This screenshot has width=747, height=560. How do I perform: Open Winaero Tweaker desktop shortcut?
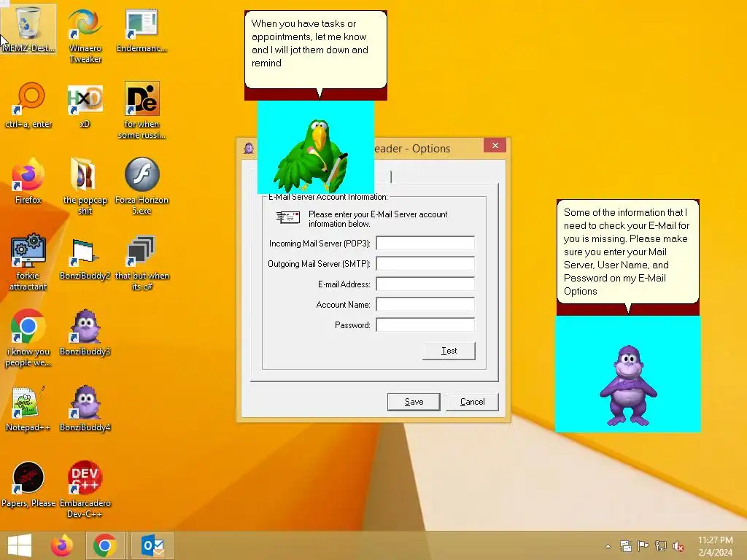tap(85, 35)
